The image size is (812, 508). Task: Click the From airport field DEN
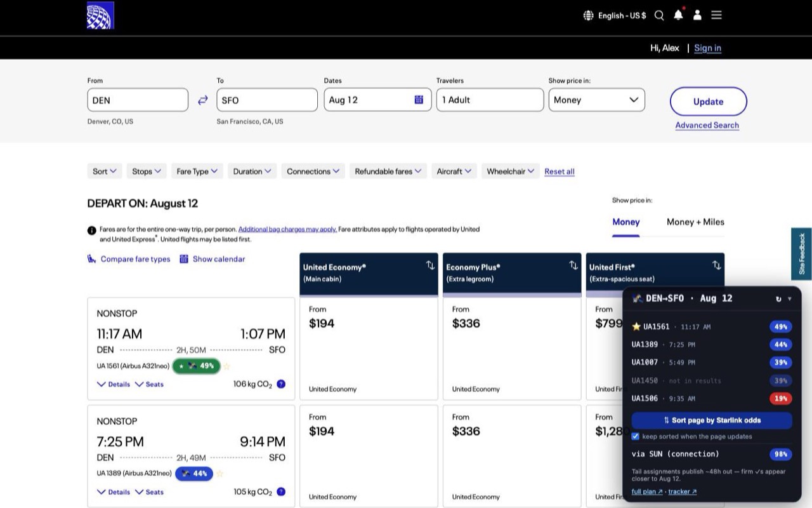(138, 100)
